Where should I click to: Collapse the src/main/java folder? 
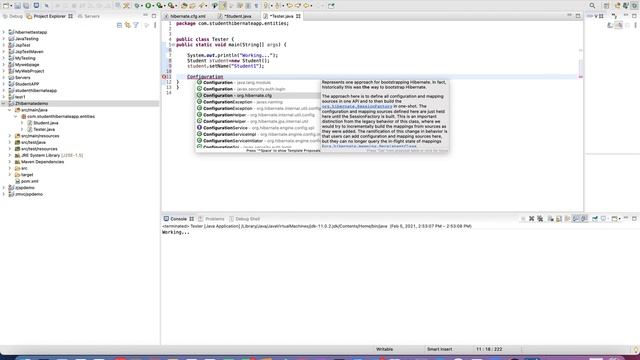point(10,110)
